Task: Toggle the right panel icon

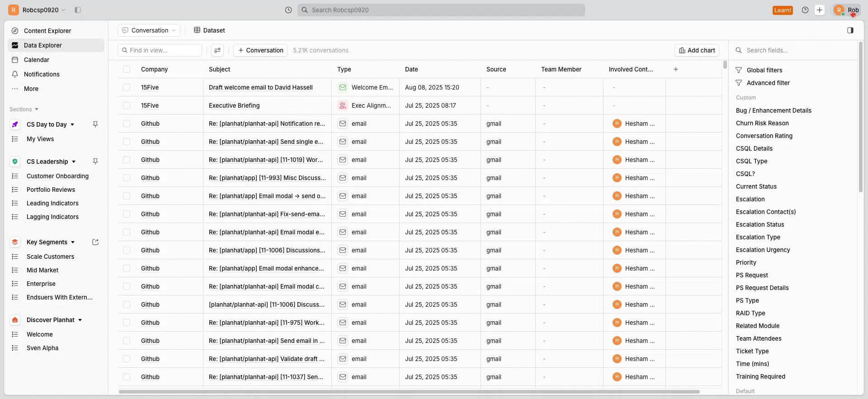Action: pos(850,30)
